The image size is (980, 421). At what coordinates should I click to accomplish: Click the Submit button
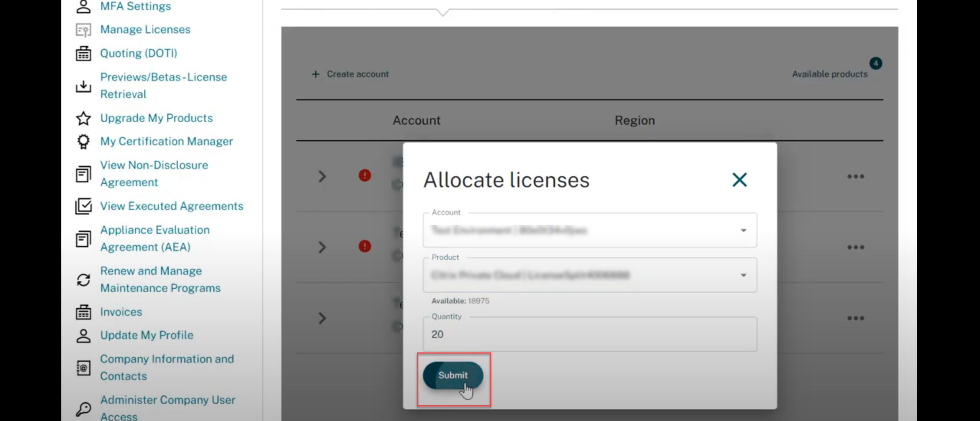pos(453,375)
